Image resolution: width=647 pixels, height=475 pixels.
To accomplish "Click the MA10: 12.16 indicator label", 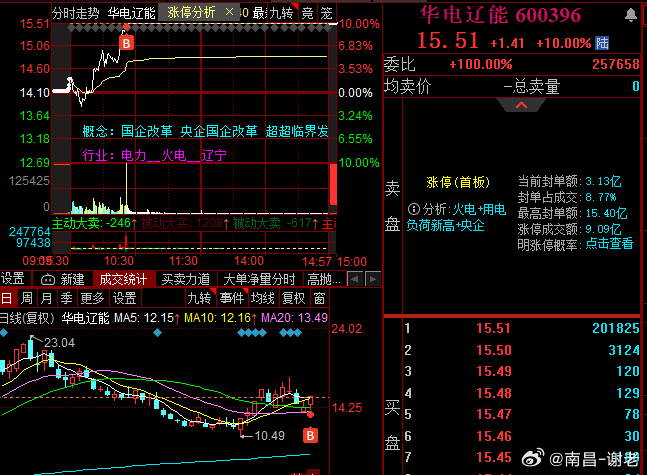I will pyautogui.click(x=220, y=318).
